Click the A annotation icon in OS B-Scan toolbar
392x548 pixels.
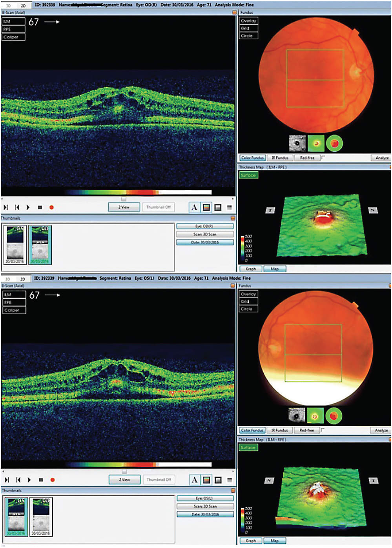tap(195, 480)
